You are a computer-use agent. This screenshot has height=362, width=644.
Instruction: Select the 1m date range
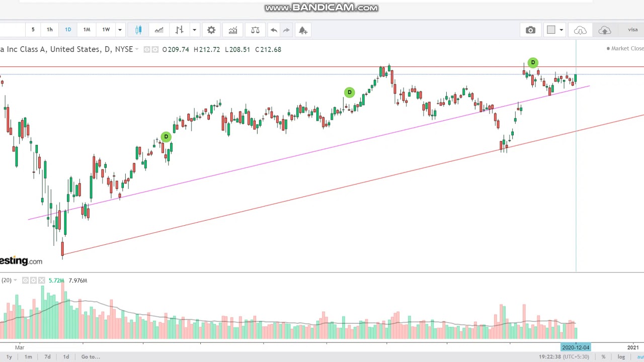[28, 357]
